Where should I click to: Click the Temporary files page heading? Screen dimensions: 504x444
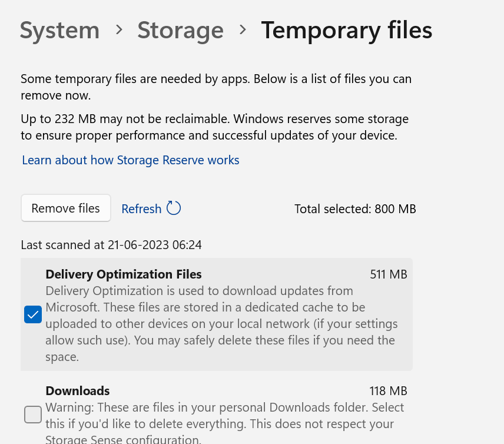346,31
